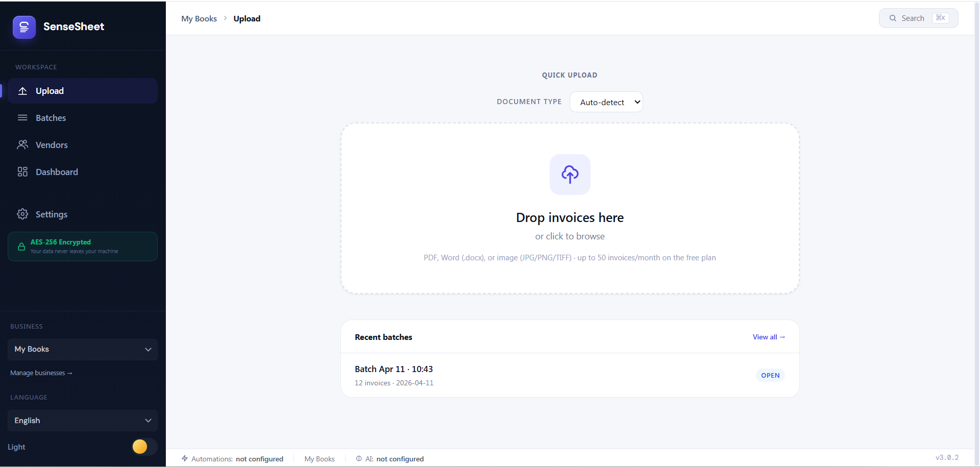This screenshot has height=467, width=980.
Task: Open the Dashboard grid icon
Action: point(22,171)
